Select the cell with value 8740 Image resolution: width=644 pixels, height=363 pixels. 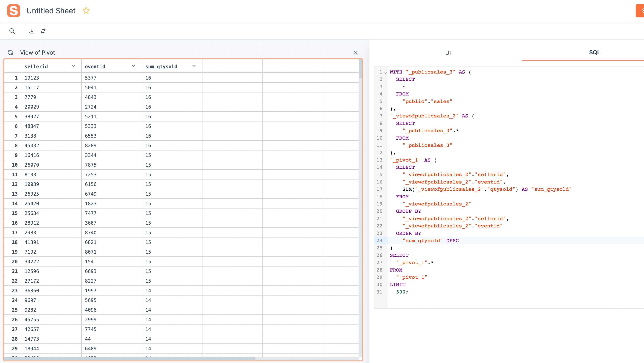[x=111, y=232]
